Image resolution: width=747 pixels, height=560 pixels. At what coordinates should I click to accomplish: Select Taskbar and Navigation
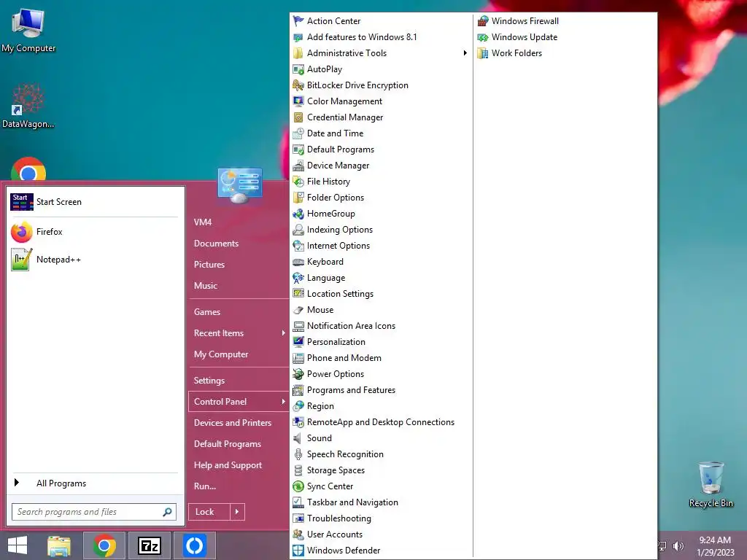coord(352,502)
